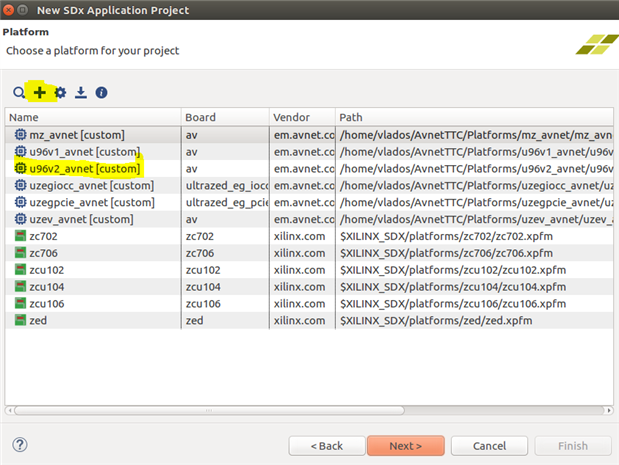Click the chip icon beside uzegpcie_avnet
This screenshot has height=465, width=619.
(x=21, y=202)
